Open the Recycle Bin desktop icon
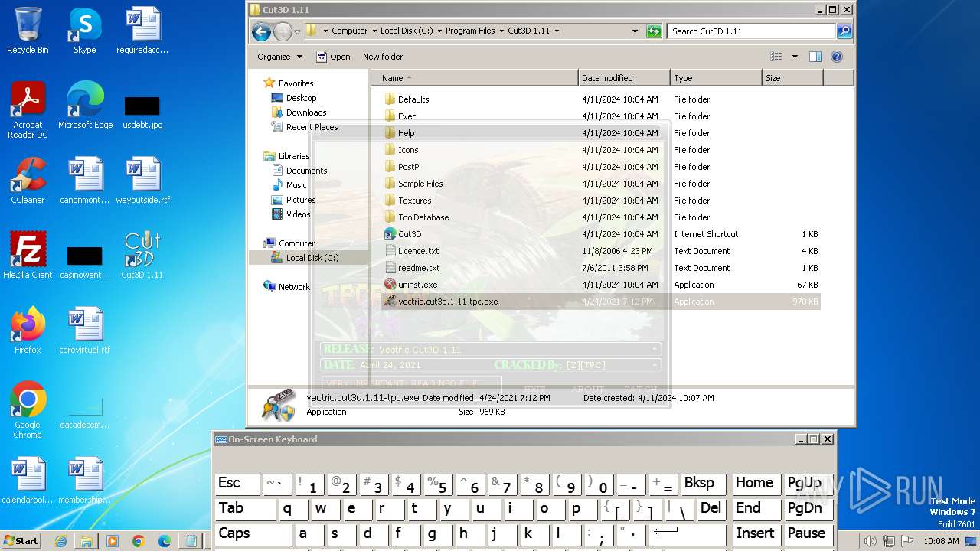 28,31
